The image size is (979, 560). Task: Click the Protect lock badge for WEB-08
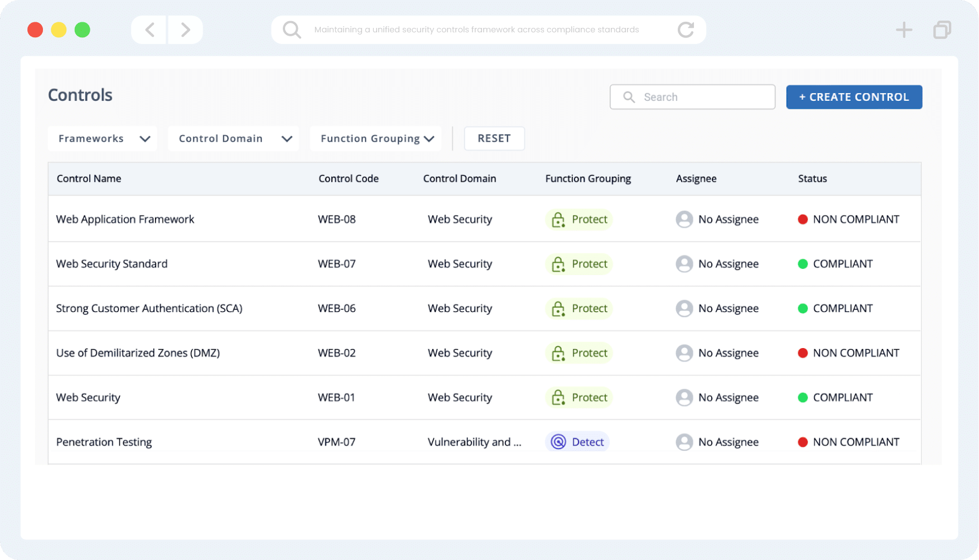point(578,219)
